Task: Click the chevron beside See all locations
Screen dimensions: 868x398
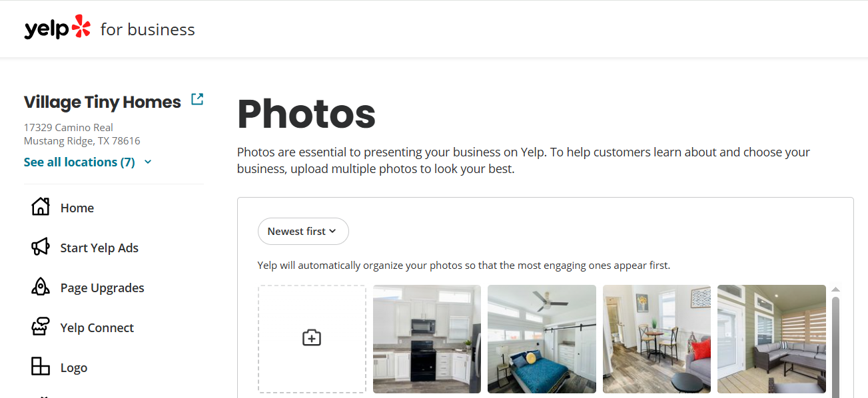Action: 148,162
